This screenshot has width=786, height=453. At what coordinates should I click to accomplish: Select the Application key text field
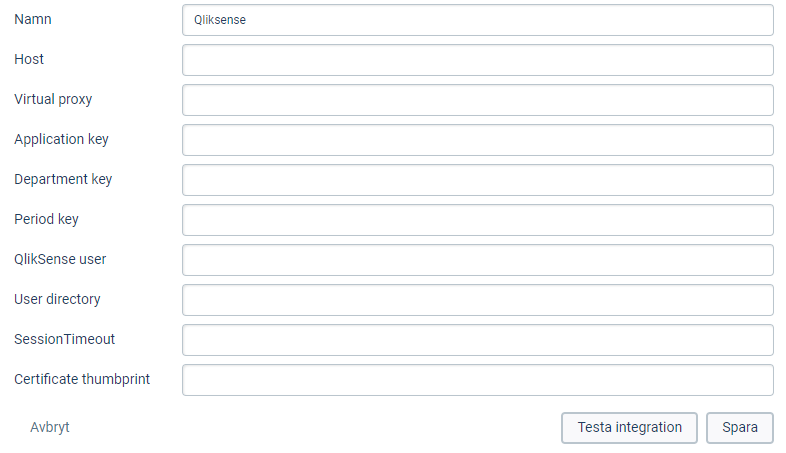tap(477, 140)
